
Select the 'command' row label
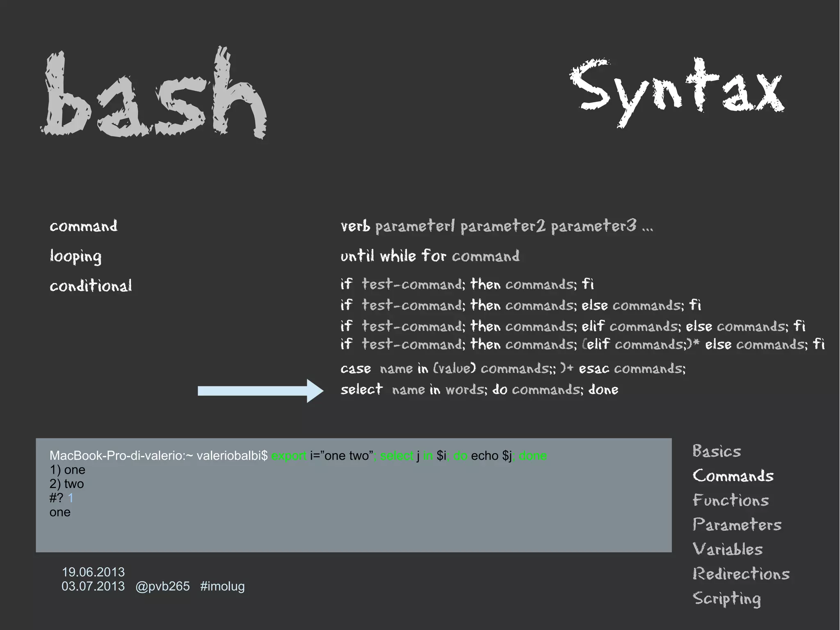tap(83, 226)
